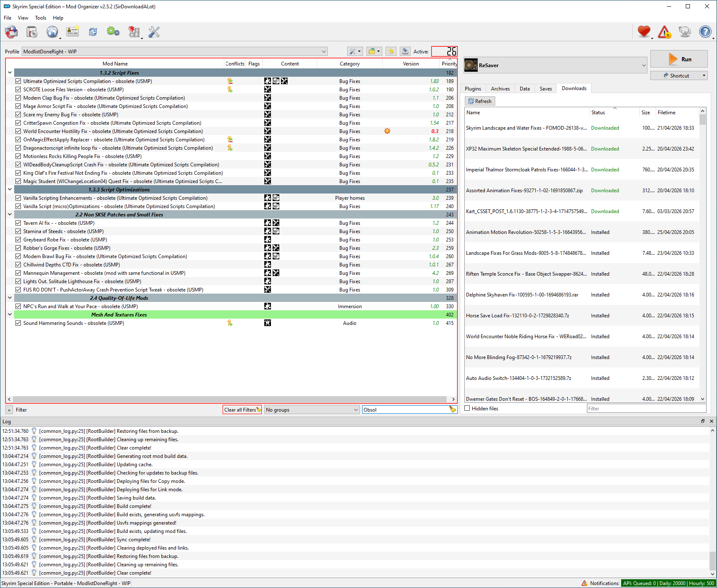Viewport: 717px width, 588px height.
Task: Open executables editor gears icon
Action: click(x=113, y=32)
